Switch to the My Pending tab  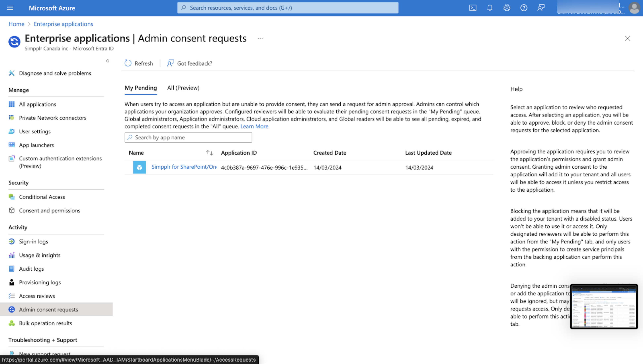[141, 88]
